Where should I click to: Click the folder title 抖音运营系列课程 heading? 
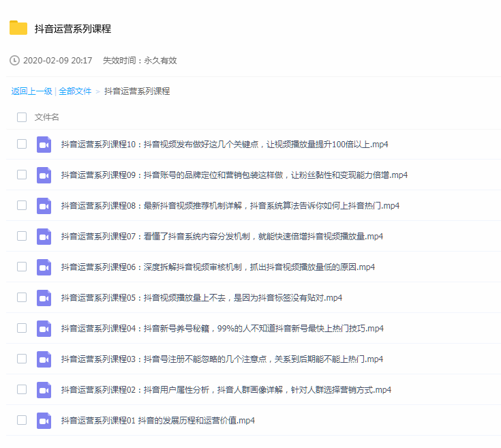point(73,29)
